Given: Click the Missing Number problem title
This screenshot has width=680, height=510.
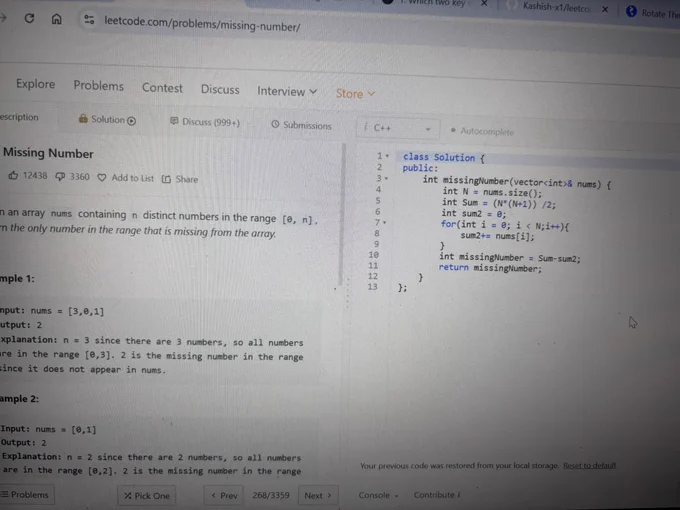Looking at the screenshot, I should click(x=48, y=153).
